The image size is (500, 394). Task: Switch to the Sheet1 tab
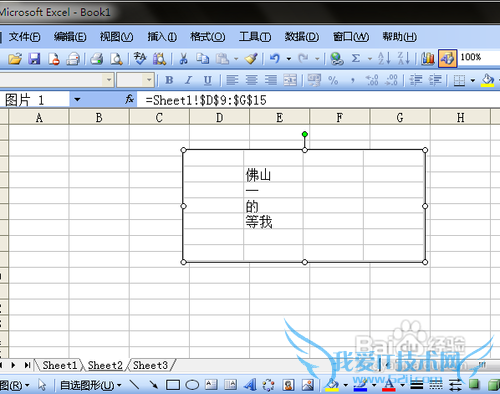click(60, 365)
